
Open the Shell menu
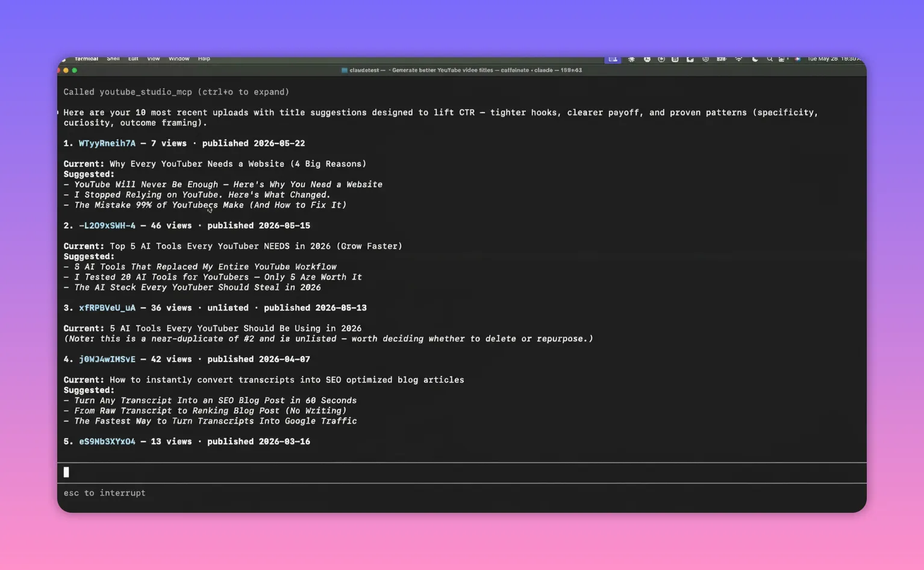pyautogui.click(x=113, y=59)
